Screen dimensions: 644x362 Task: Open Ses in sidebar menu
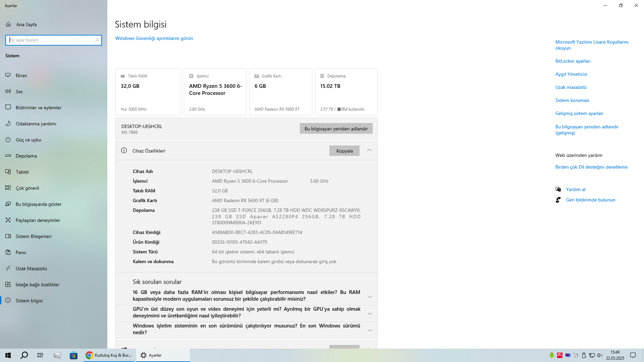point(54,92)
